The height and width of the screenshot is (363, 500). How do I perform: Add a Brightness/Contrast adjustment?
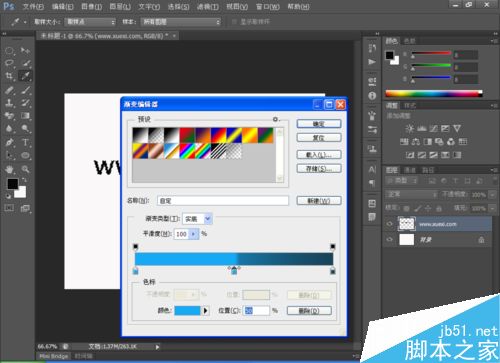(410, 128)
